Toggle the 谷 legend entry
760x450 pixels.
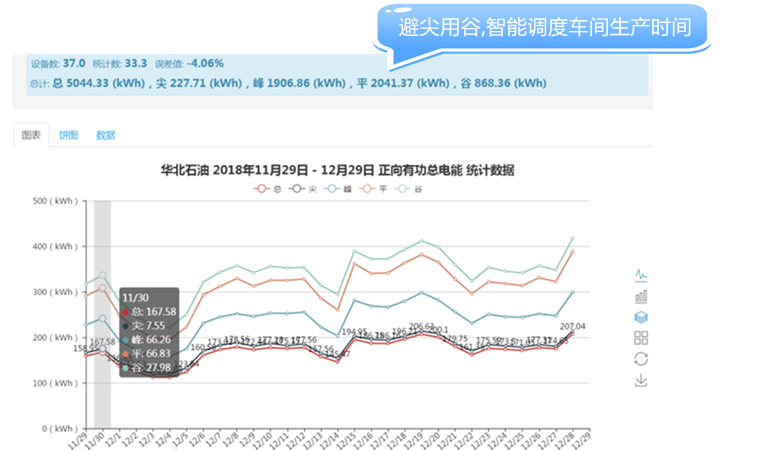(x=411, y=188)
